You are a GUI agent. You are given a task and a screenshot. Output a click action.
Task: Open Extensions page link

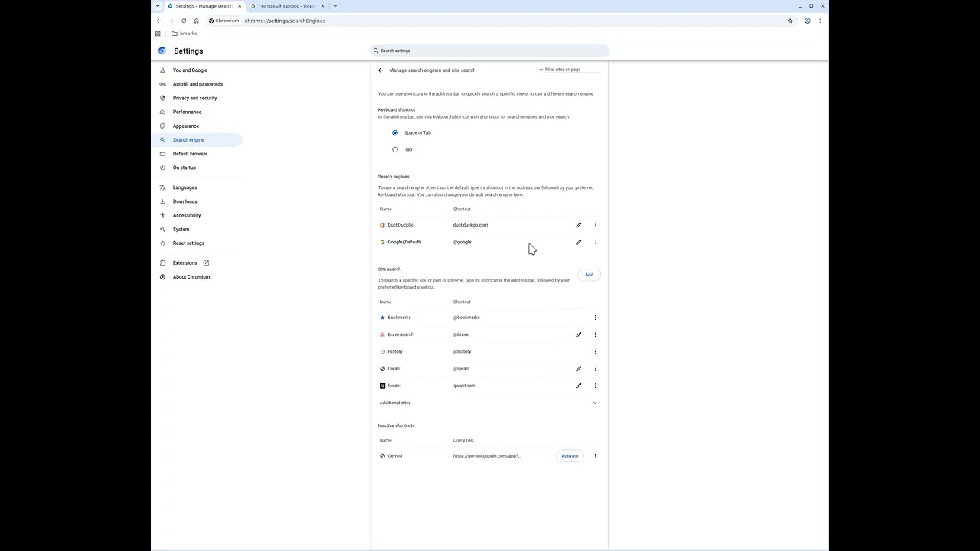pyautogui.click(x=185, y=263)
